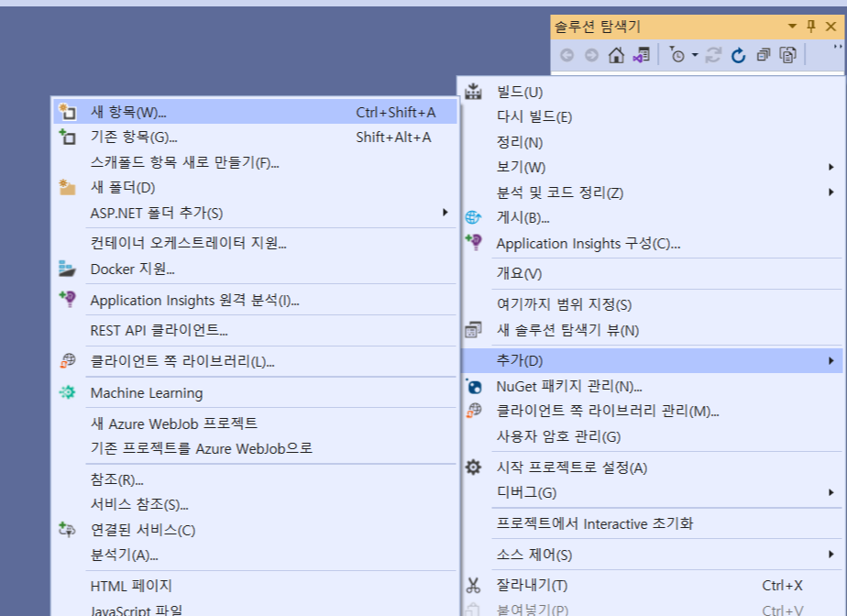Select Machine Learning menu entry
847x616 pixels.
(x=255, y=393)
